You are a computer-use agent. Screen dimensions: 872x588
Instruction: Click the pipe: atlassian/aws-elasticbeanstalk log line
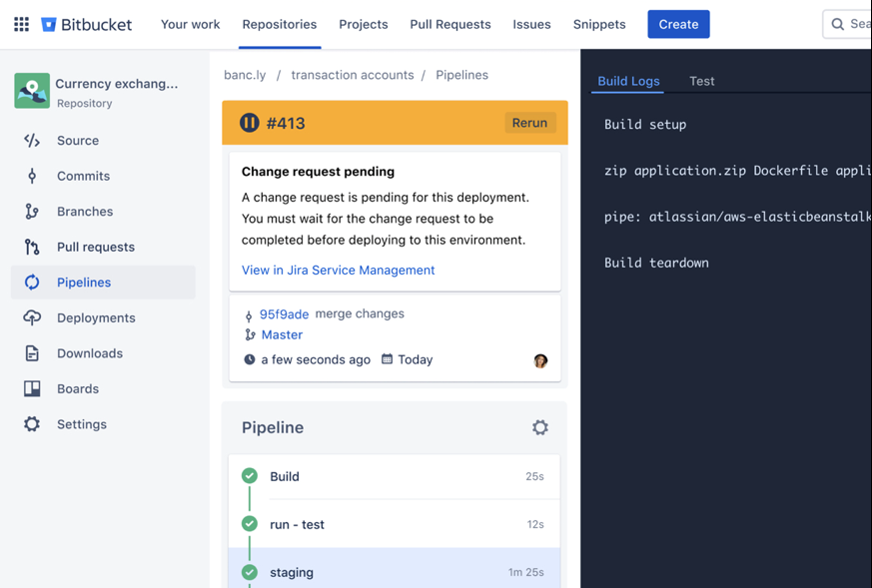tap(738, 217)
